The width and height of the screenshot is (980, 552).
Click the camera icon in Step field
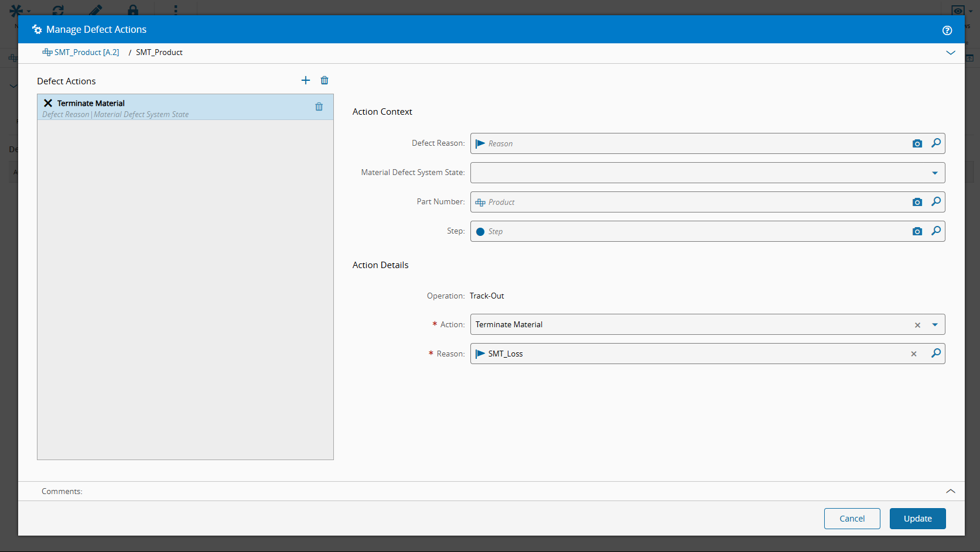coord(917,231)
